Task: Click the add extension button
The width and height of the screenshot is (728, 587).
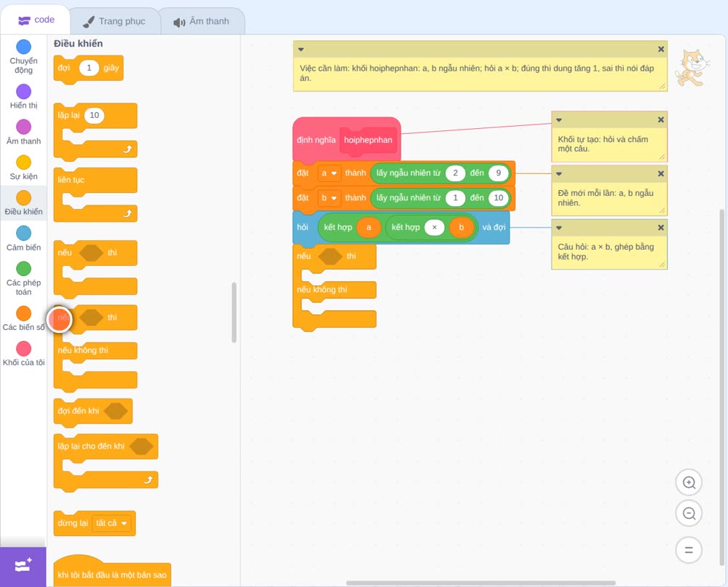Action: pyautogui.click(x=23, y=567)
